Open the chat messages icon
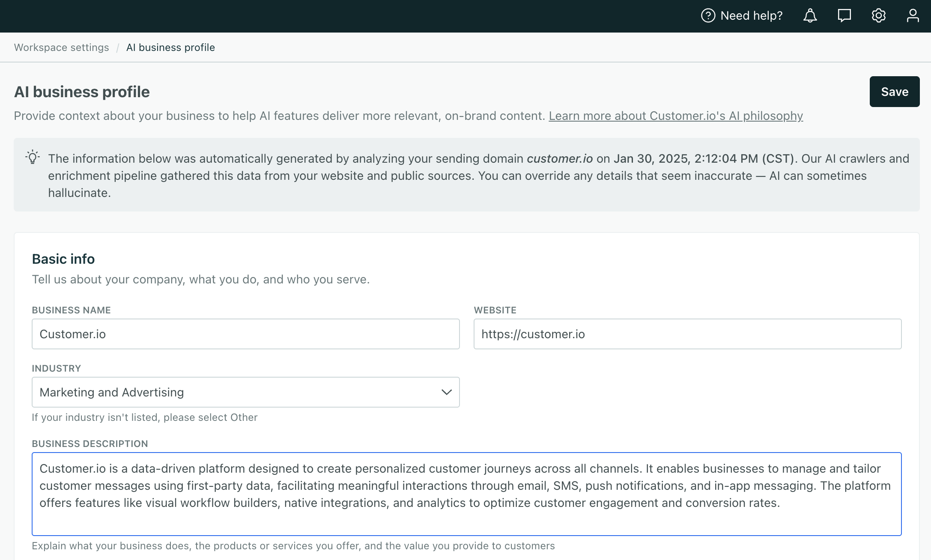The width and height of the screenshot is (931, 560). point(844,16)
